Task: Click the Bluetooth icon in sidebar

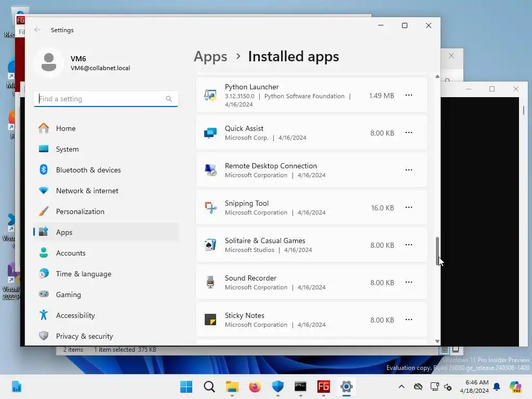Action: (x=44, y=169)
